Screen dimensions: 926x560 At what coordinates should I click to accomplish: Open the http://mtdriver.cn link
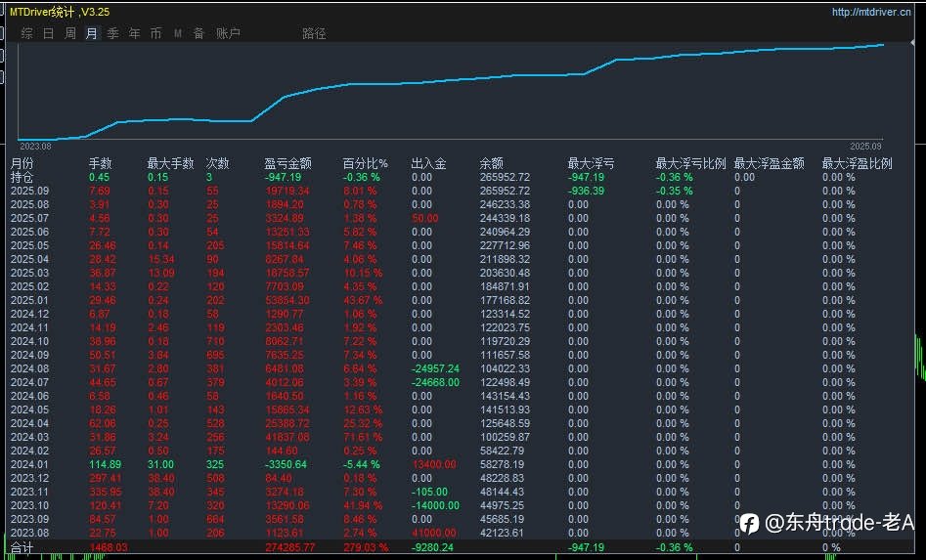coord(871,12)
